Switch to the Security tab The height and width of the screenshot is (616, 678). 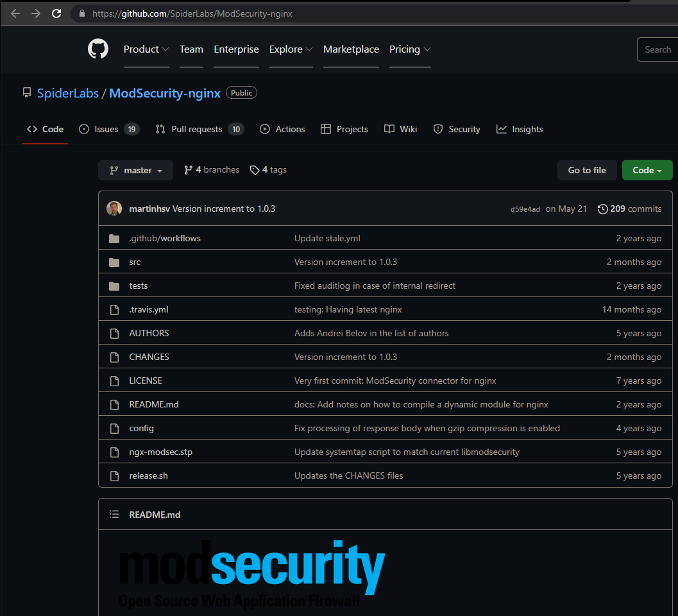457,129
